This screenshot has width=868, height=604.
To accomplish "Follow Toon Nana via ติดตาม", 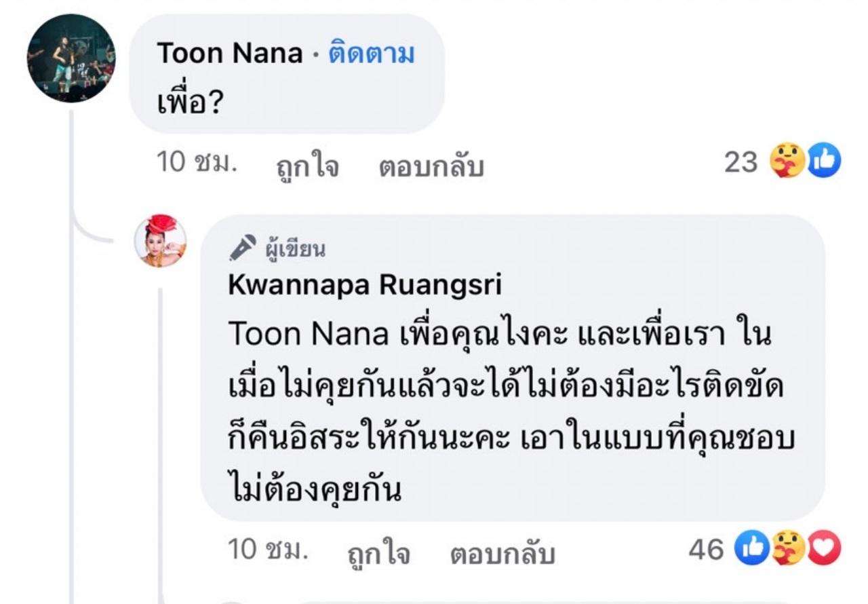I will tap(371, 53).
